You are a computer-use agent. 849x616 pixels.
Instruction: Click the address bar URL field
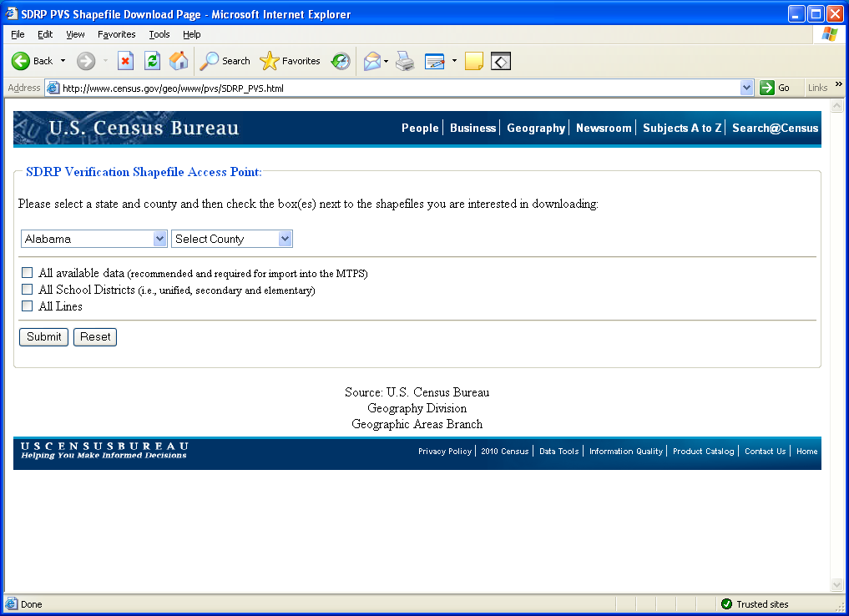click(400, 88)
